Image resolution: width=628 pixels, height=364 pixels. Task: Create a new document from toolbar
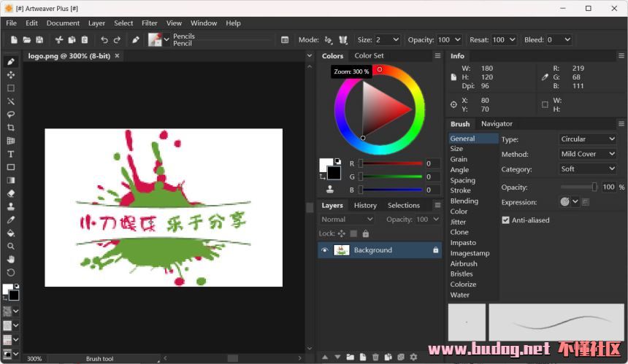pyautogui.click(x=14, y=39)
